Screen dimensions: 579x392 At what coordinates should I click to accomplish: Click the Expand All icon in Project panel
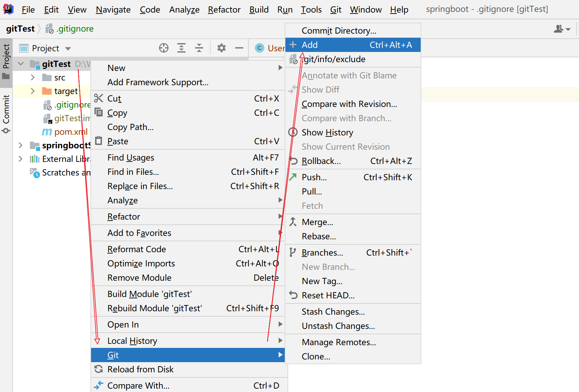tap(181, 48)
